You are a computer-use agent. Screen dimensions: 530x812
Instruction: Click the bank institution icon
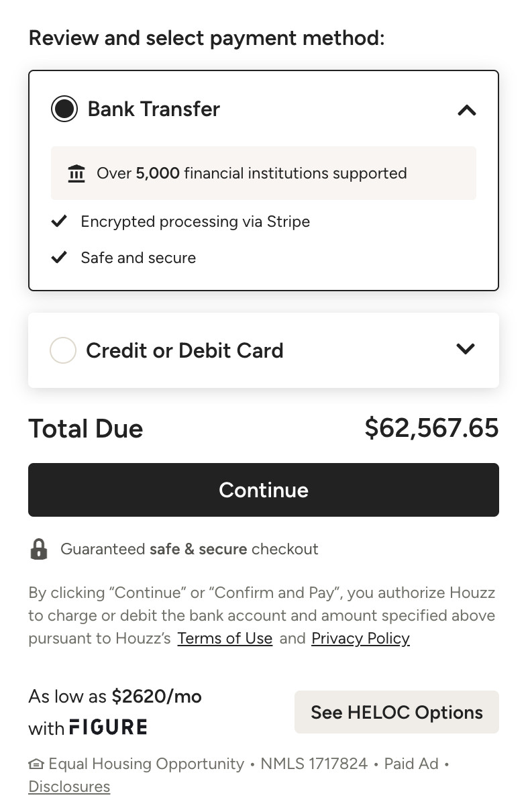(x=76, y=173)
